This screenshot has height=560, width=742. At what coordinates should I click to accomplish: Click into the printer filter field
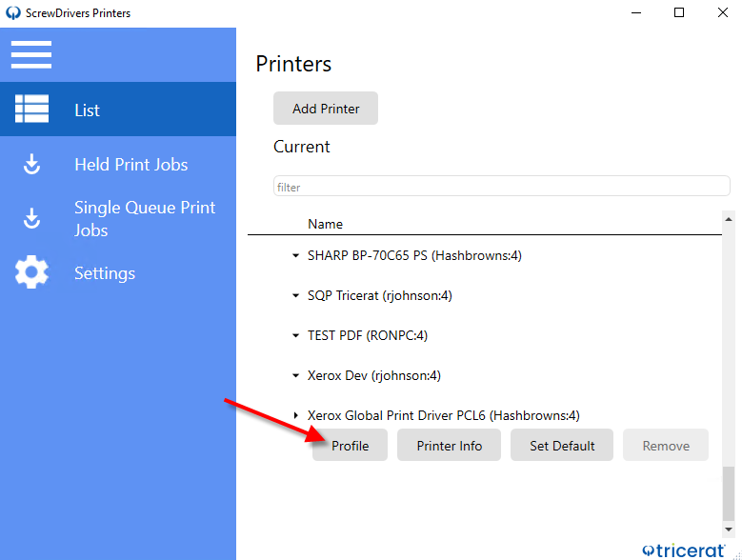pos(502,186)
